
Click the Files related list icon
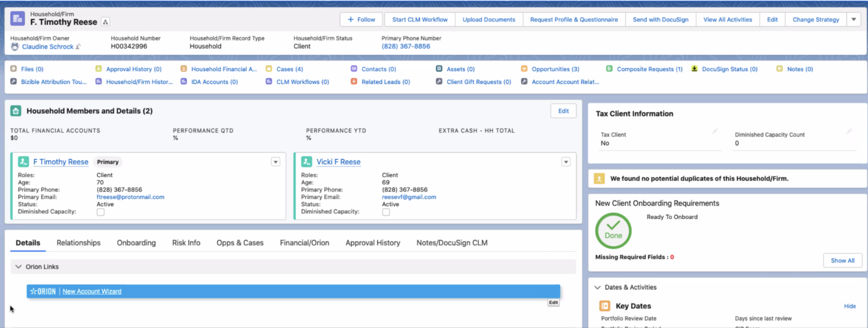tap(14, 69)
